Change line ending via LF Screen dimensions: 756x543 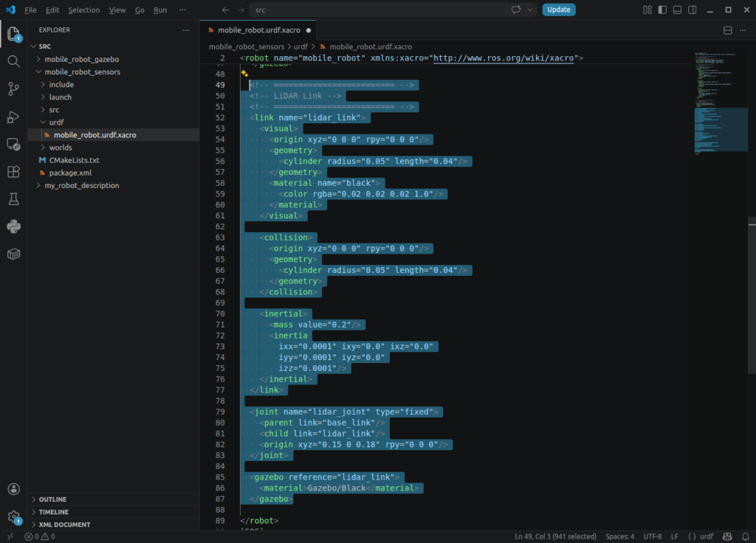(x=675, y=536)
